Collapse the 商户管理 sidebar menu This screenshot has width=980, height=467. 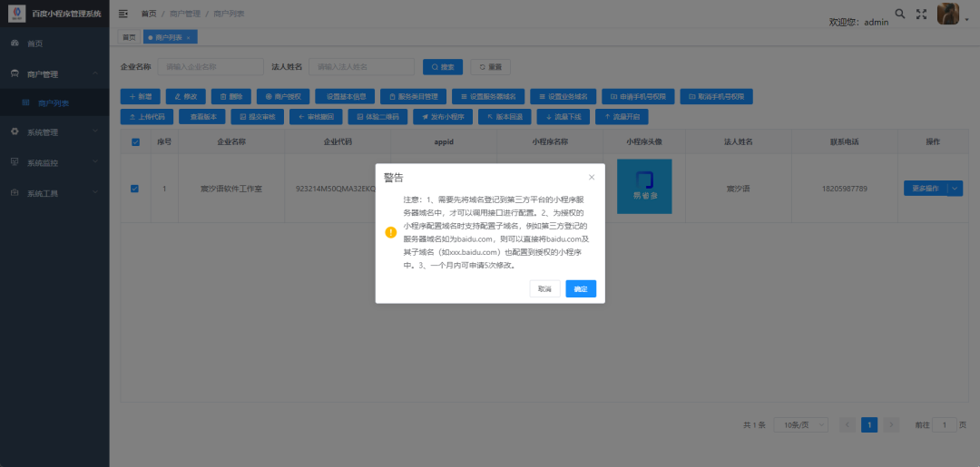[x=54, y=74]
